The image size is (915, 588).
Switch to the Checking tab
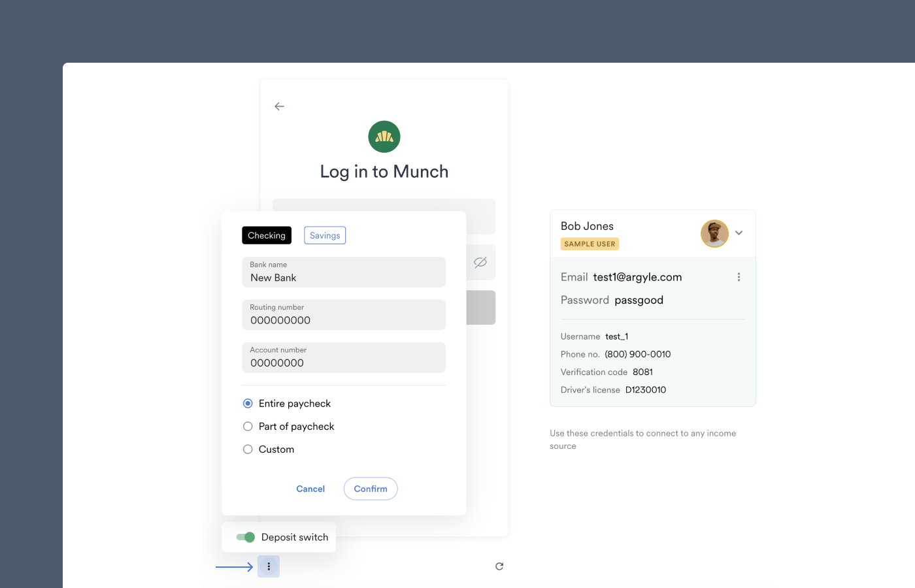click(267, 235)
